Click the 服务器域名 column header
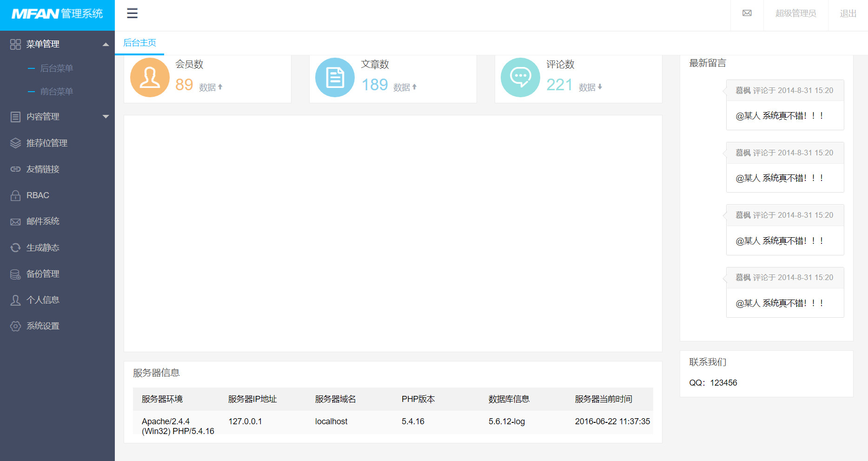 click(x=336, y=399)
